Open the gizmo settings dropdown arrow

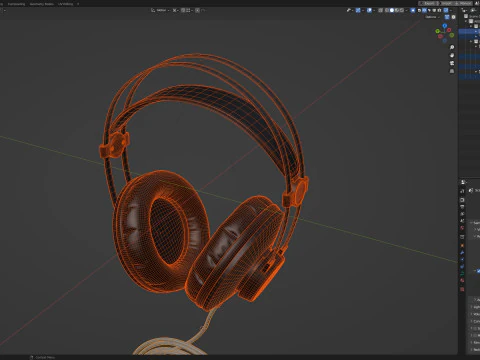[x=363, y=10]
